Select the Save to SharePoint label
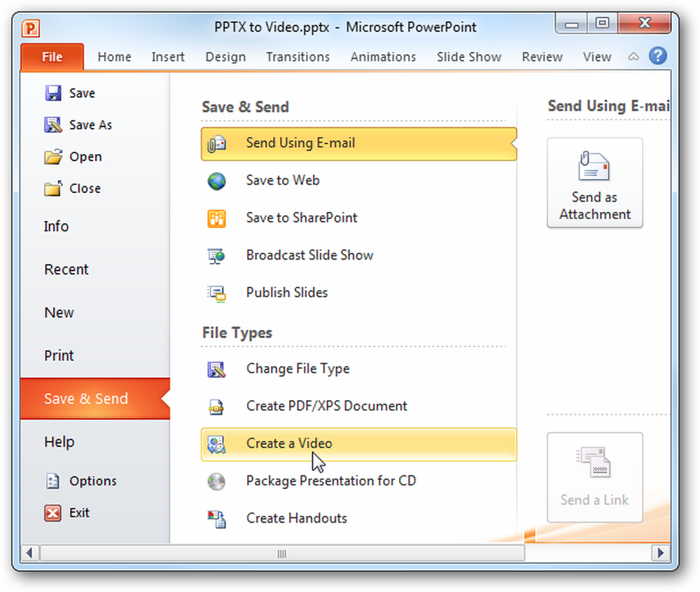This screenshot has width=700, height=592. point(301,218)
